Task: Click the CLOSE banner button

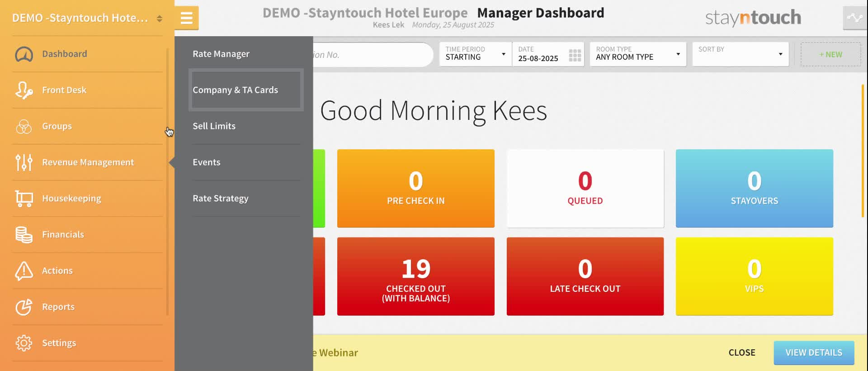Action: click(x=742, y=352)
